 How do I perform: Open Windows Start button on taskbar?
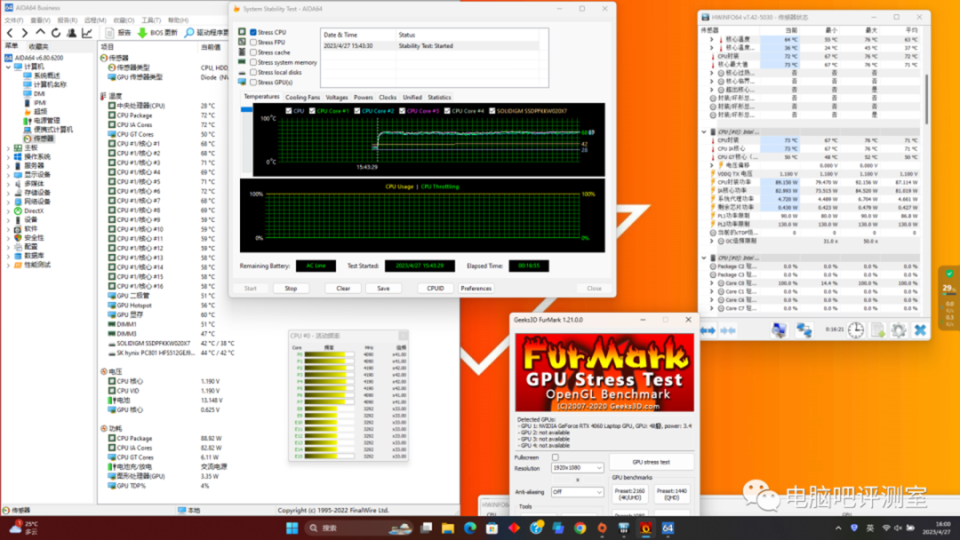[292, 528]
